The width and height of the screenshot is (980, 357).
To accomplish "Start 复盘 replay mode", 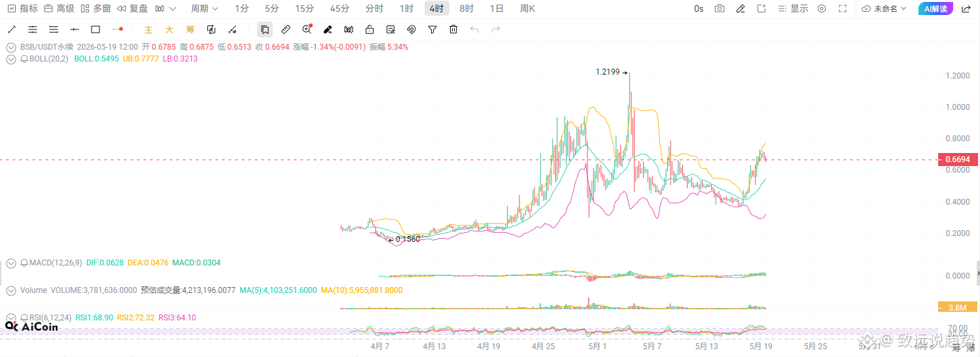I will pyautogui.click(x=132, y=8).
